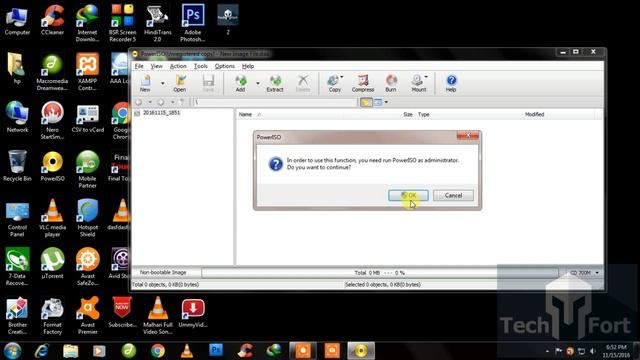This screenshot has height=360, width=640.
Task: Click the Non-bootable Image status label
Action: pyautogui.click(x=163, y=273)
